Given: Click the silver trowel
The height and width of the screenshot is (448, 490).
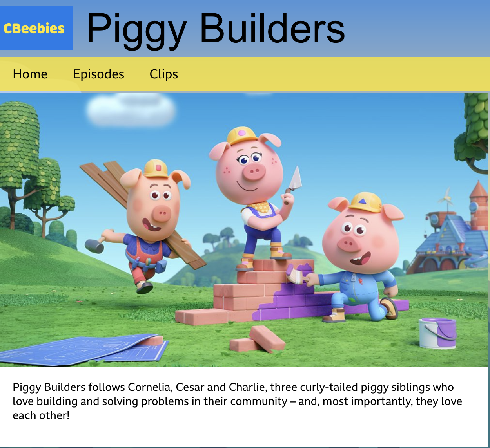Looking at the screenshot, I should [x=294, y=183].
